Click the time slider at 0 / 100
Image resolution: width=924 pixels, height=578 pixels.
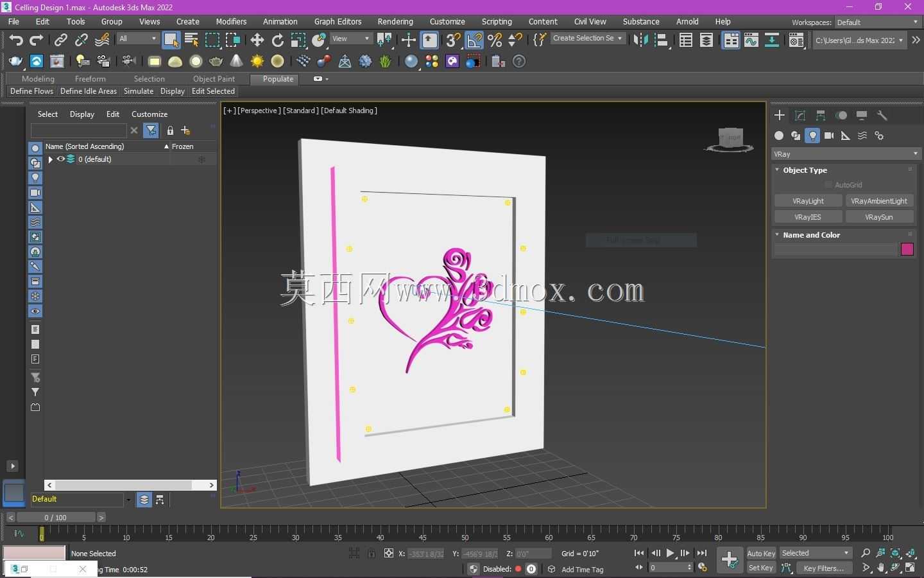56,517
